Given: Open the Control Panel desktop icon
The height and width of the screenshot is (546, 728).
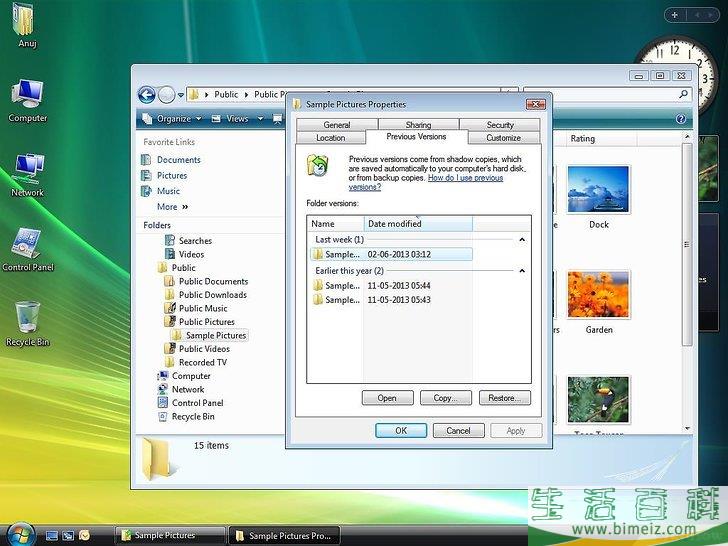Looking at the screenshot, I should tap(28, 249).
